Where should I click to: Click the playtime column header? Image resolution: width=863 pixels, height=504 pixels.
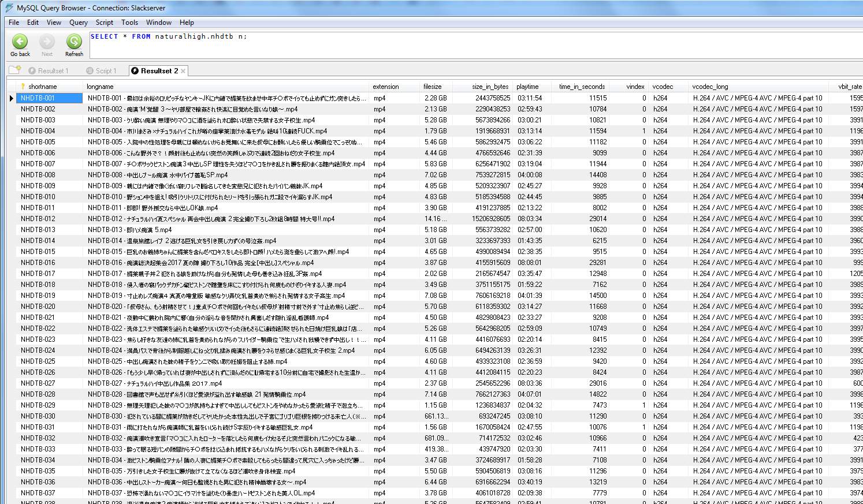pos(527,87)
